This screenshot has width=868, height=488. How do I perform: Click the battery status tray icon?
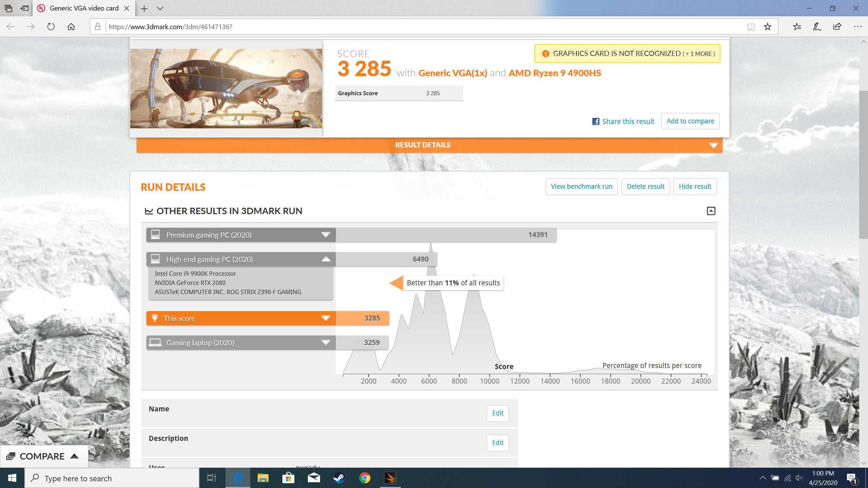point(775,478)
